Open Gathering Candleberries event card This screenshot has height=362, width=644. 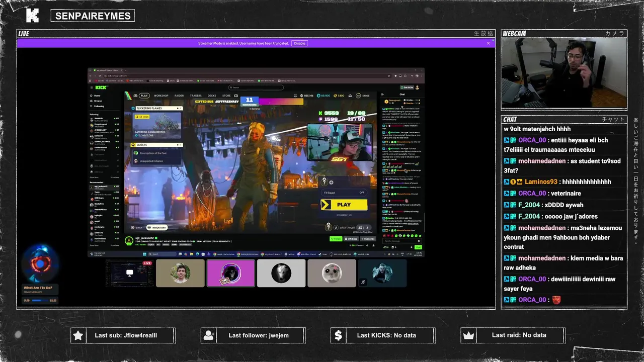156,125
